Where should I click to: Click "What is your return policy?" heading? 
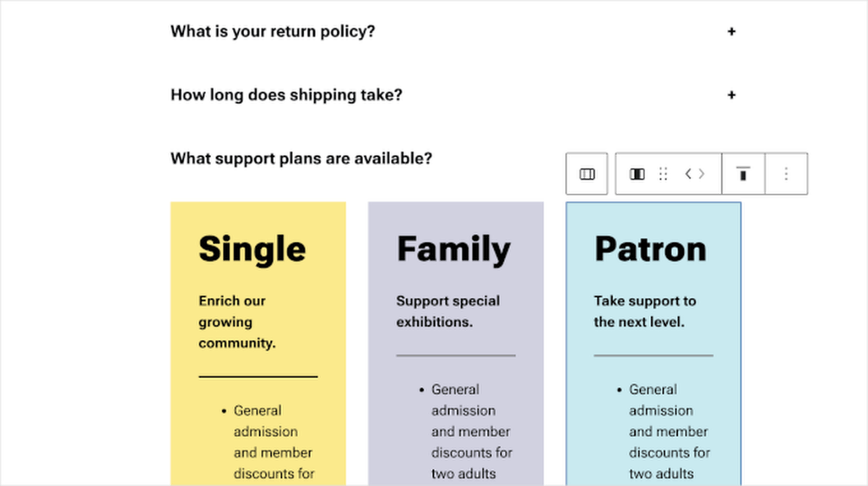tap(273, 32)
